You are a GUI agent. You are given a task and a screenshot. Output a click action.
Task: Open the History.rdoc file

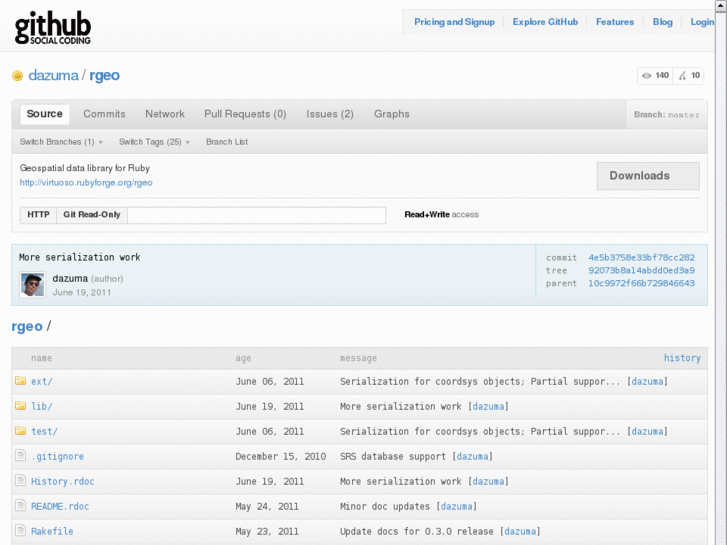click(x=63, y=482)
